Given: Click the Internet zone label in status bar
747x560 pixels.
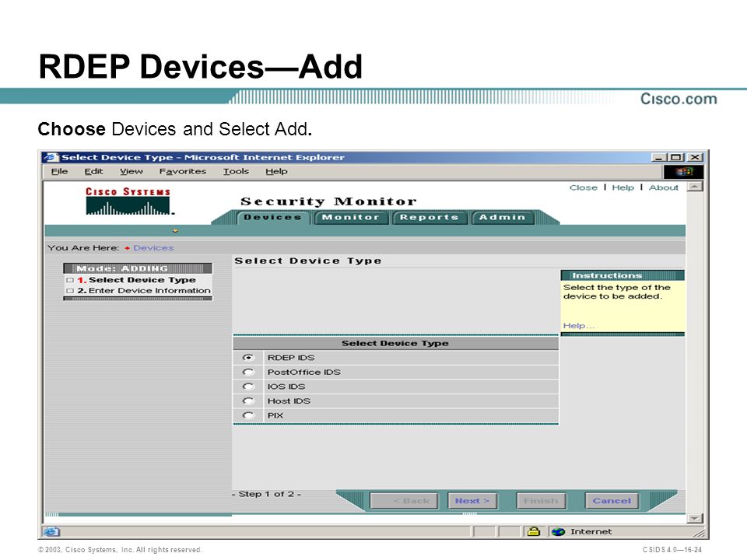Looking at the screenshot, I should (591, 531).
